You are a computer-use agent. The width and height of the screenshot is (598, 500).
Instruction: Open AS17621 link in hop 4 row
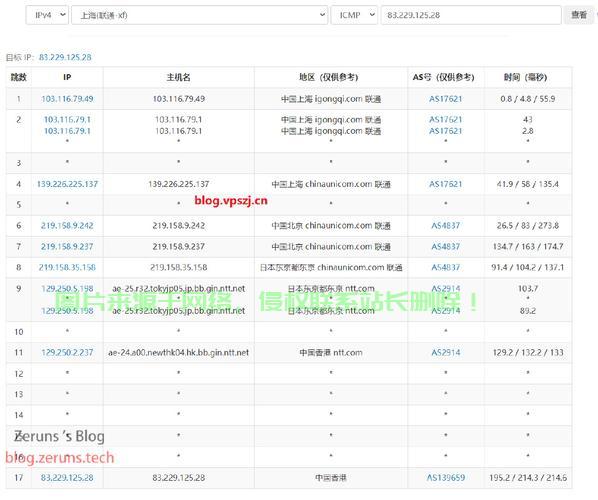coord(445,184)
